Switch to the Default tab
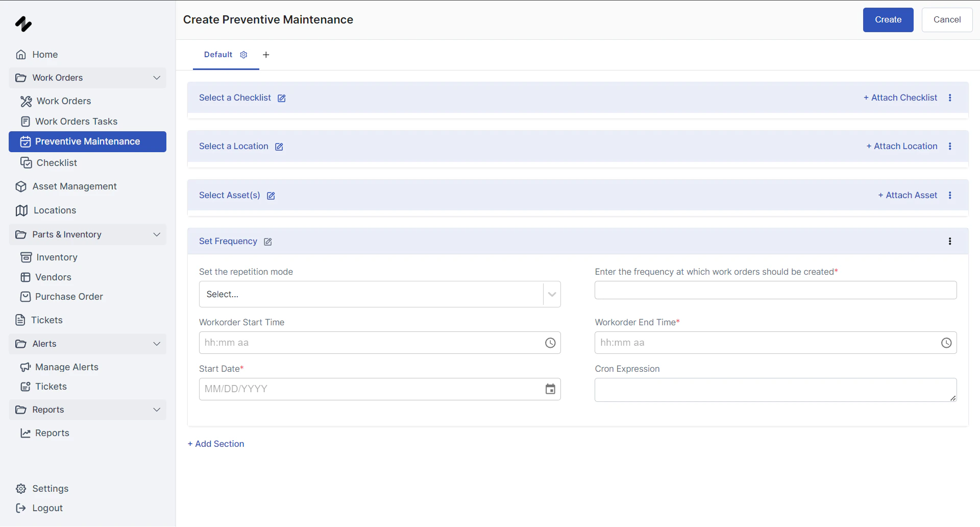Image resolution: width=980 pixels, height=527 pixels. point(218,55)
